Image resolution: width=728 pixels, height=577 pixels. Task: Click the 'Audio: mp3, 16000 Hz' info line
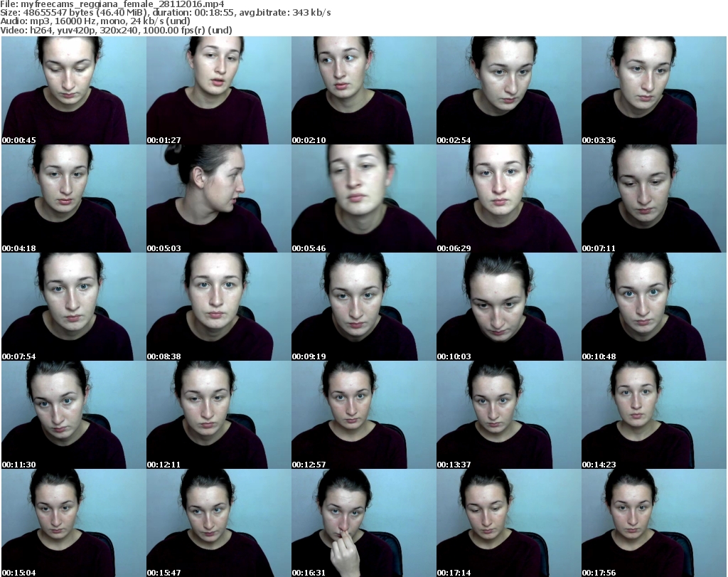(95, 21)
